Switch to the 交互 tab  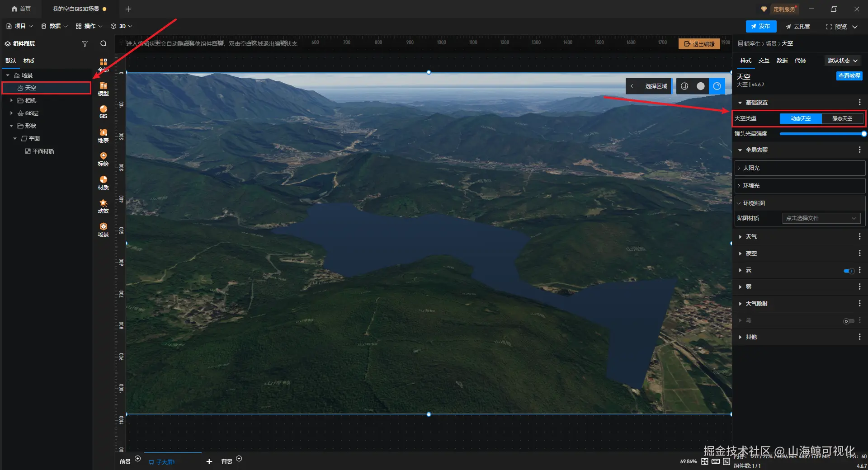764,61
